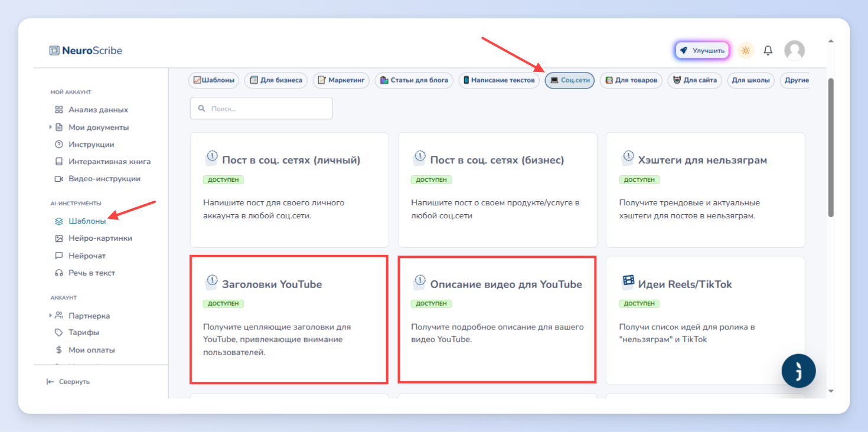The image size is (868, 432).
Task: Click the Анализ данных grid icon
Action: point(58,110)
